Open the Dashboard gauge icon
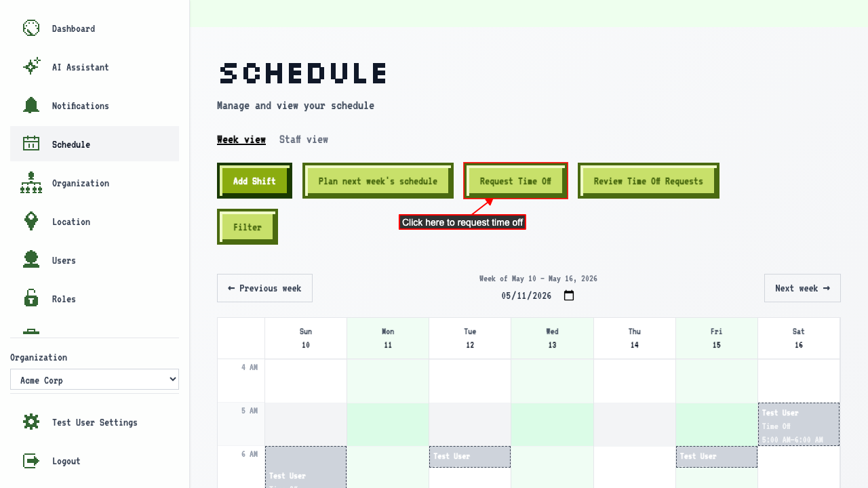 [x=31, y=28]
